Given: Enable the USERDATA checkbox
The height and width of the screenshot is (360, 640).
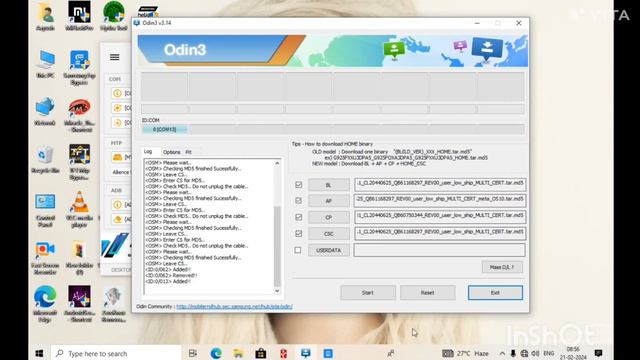Looking at the screenshot, I should (x=298, y=250).
